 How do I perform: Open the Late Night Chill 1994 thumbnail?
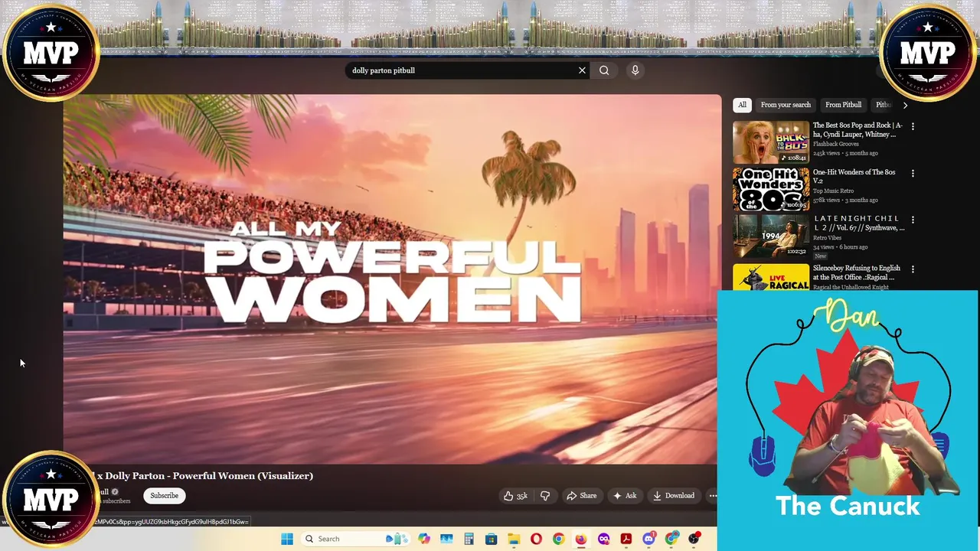(x=771, y=236)
